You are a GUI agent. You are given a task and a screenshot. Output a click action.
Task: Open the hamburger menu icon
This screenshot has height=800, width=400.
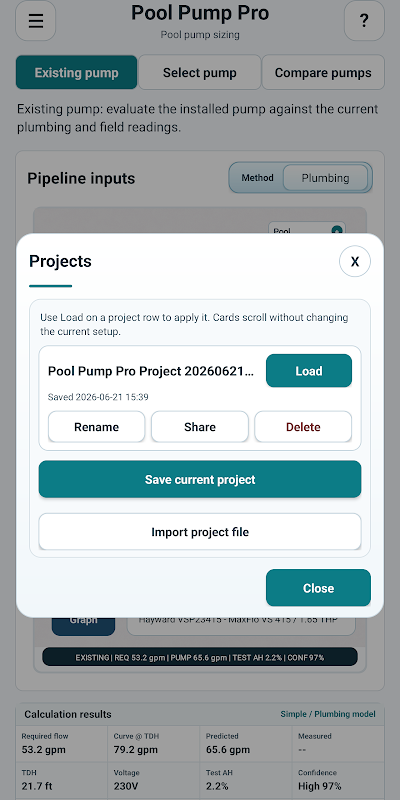point(36,20)
